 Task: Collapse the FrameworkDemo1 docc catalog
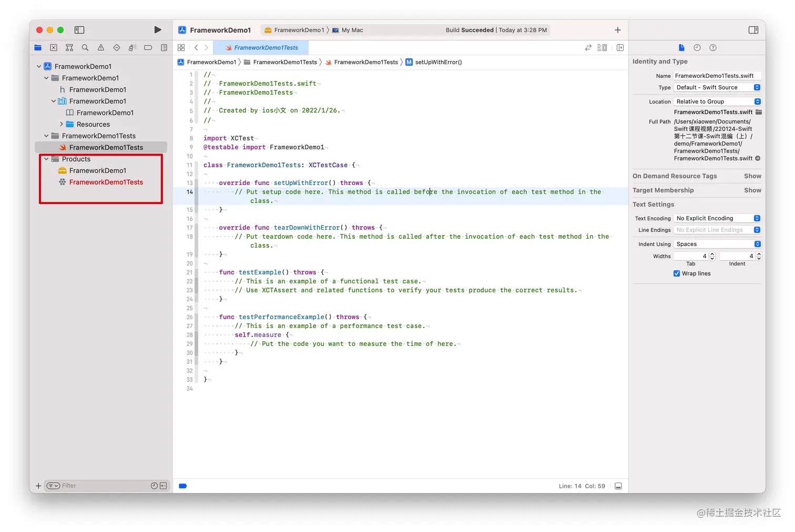(54, 101)
